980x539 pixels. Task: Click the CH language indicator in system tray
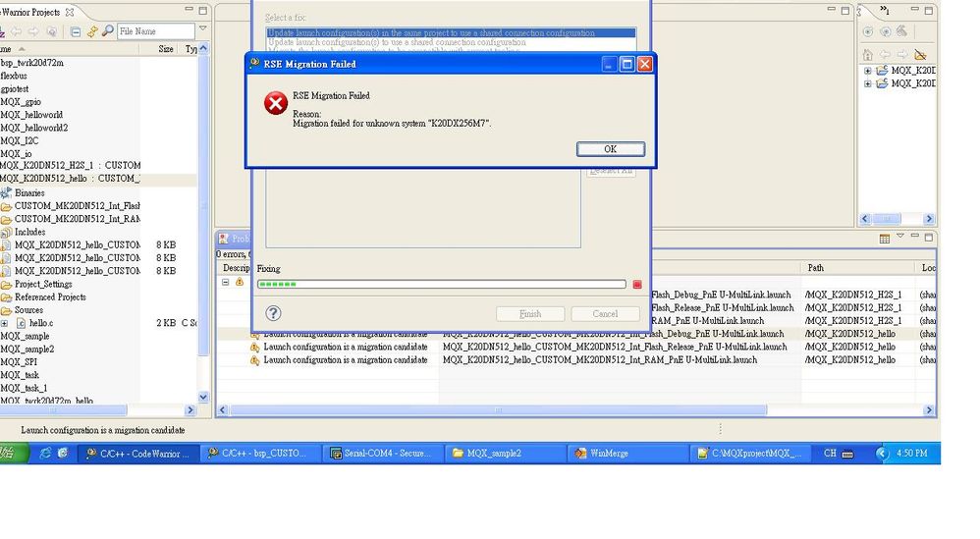830,454
